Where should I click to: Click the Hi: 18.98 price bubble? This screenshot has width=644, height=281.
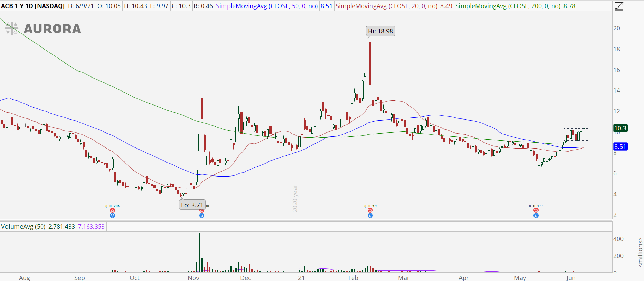click(x=380, y=31)
